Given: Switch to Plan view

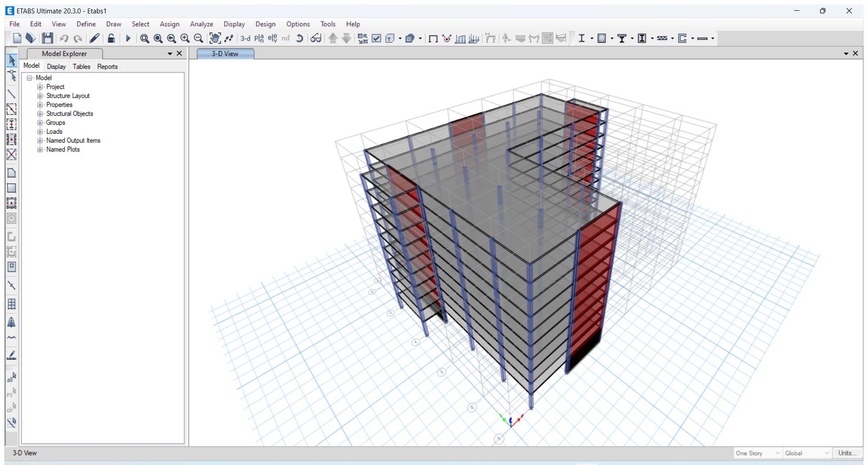Looking at the screenshot, I should [x=259, y=38].
